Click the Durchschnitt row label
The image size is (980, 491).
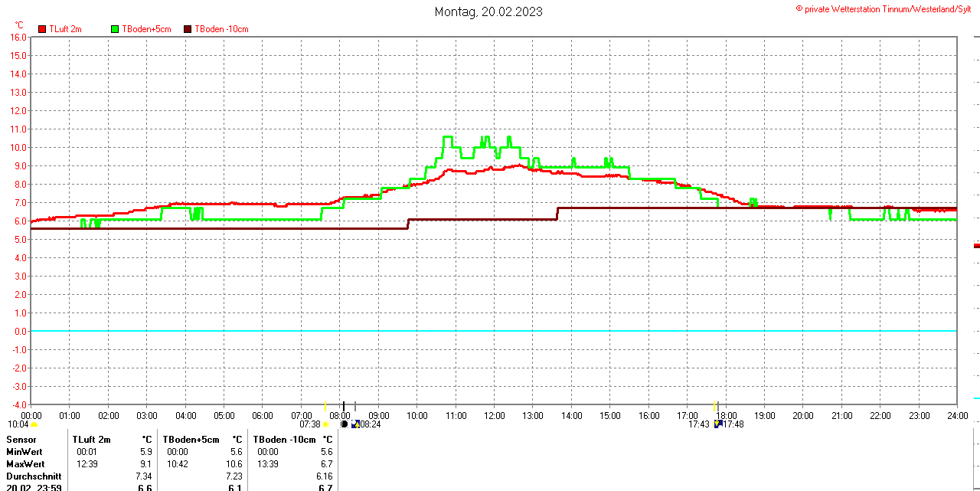34,476
